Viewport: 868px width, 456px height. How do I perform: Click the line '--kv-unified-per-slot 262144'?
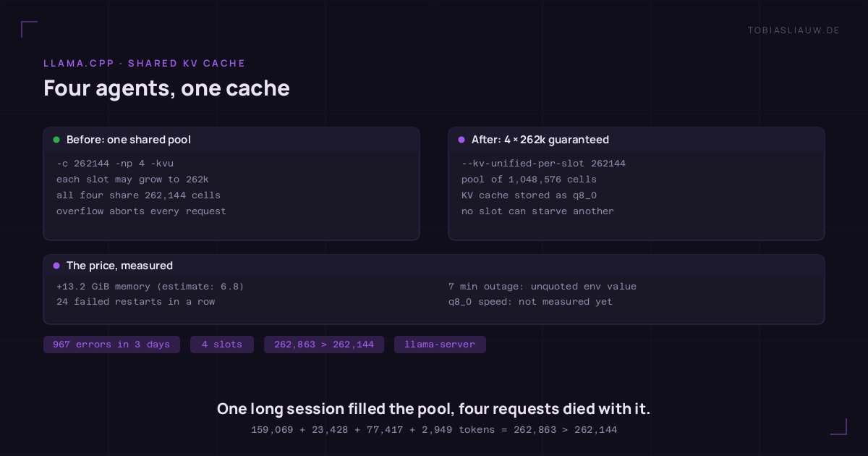point(543,164)
